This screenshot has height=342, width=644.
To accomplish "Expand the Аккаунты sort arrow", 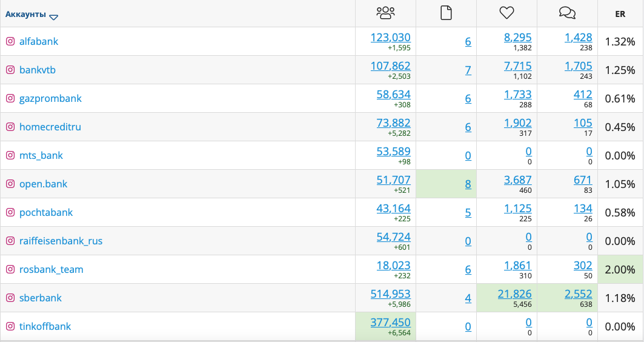I will tap(54, 17).
